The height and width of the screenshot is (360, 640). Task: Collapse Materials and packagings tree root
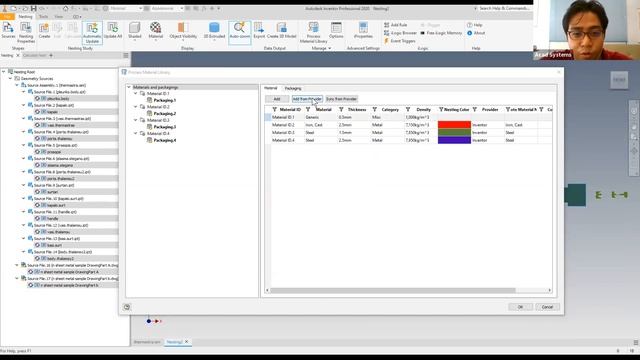[129, 87]
